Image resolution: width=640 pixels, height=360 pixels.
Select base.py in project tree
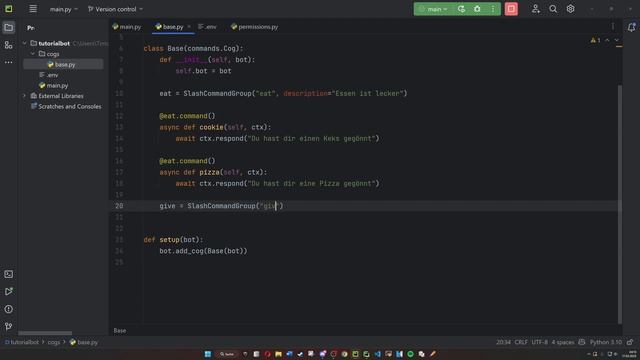click(x=64, y=64)
